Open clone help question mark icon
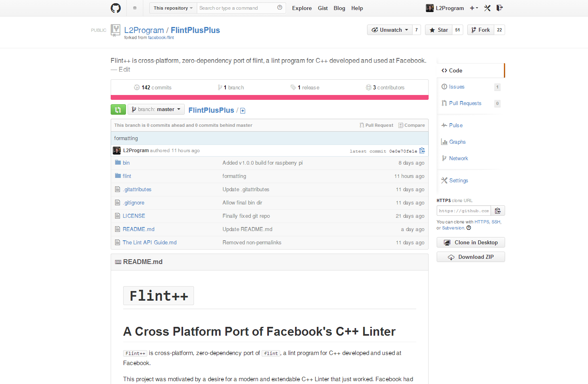This screenshot has height=384, width=588. coord(468,228)
